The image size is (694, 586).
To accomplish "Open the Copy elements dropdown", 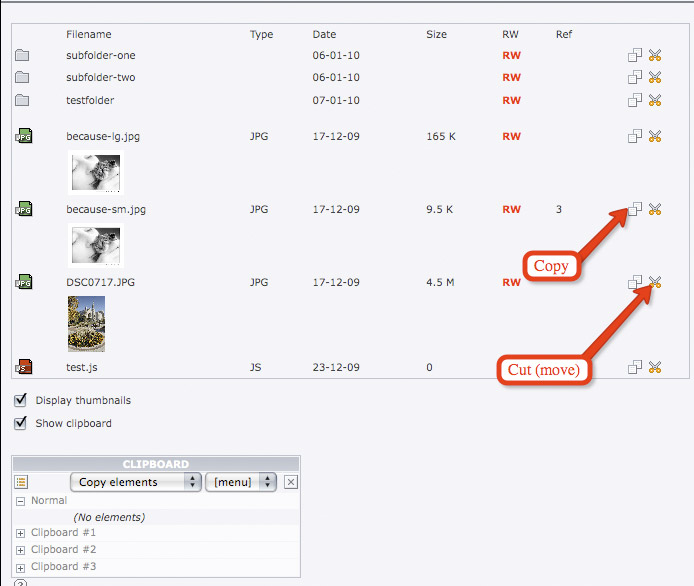I will coord(135,482).
